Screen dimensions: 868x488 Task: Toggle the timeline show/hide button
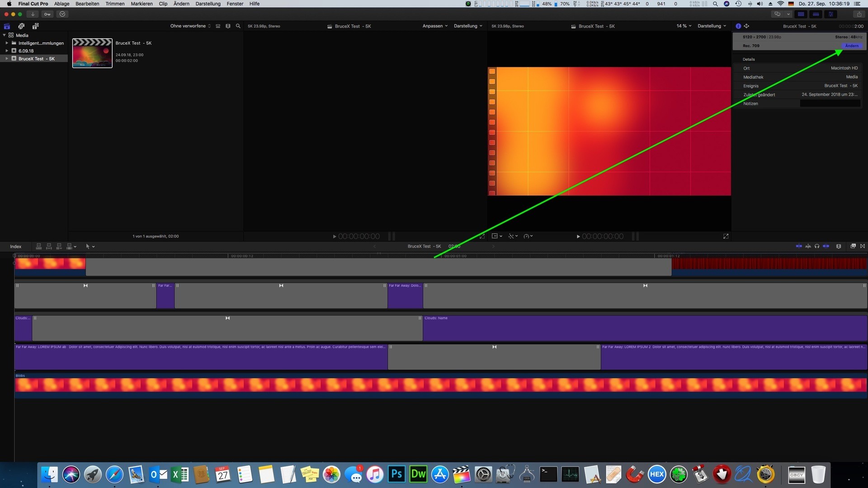coord(816,14)
